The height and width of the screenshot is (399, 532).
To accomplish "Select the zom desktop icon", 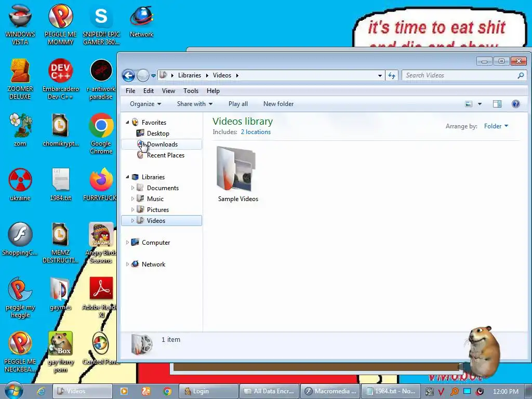I will (x=20, y=130).
